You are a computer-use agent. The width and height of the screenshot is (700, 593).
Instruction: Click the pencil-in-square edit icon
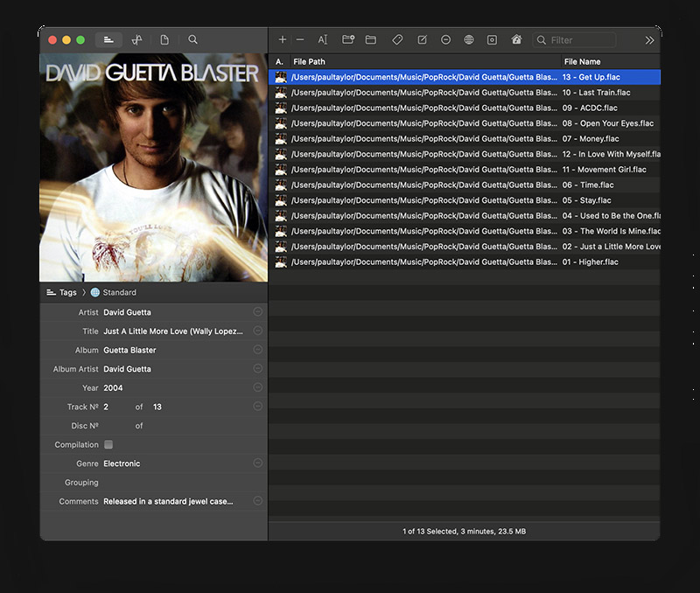pos(423,39)
